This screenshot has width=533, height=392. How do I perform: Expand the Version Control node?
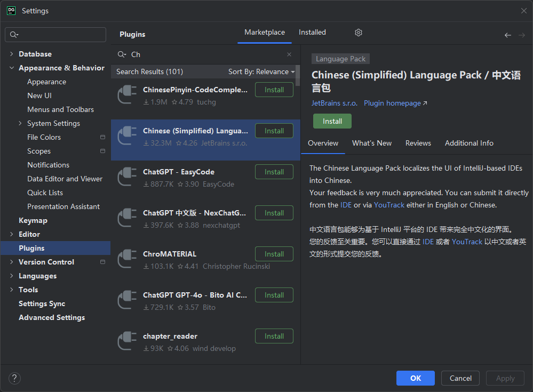(12, 262)
